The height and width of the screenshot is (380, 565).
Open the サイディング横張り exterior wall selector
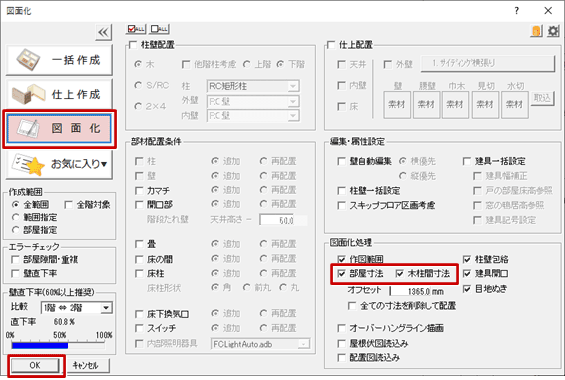tap(488, 63)
